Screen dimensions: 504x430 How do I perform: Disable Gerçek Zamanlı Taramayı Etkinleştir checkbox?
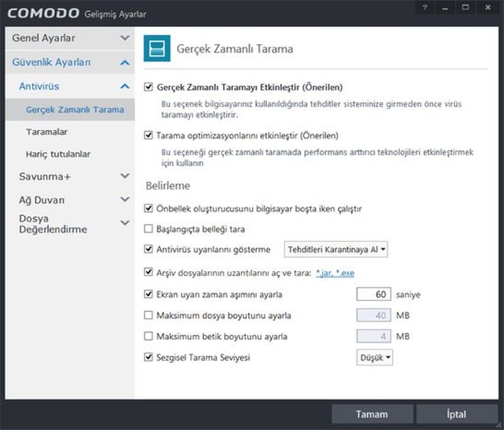[x=149, y=86]
